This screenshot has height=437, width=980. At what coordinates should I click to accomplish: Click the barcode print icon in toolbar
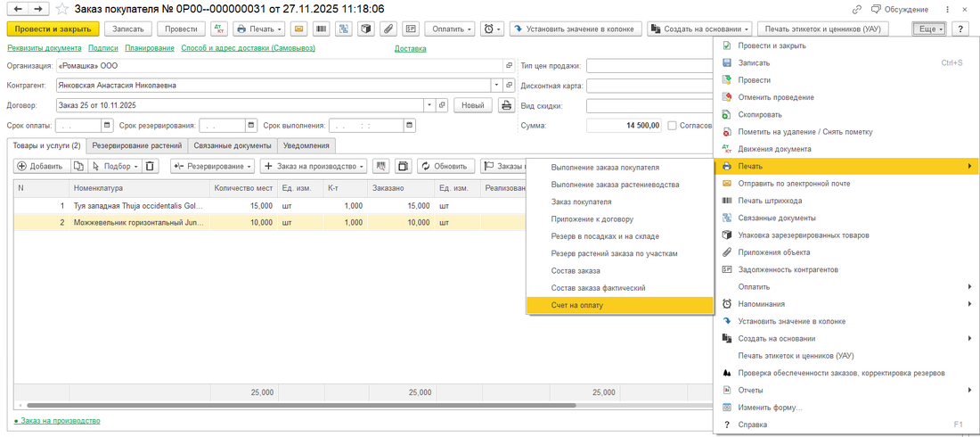(x=321, y=29)
